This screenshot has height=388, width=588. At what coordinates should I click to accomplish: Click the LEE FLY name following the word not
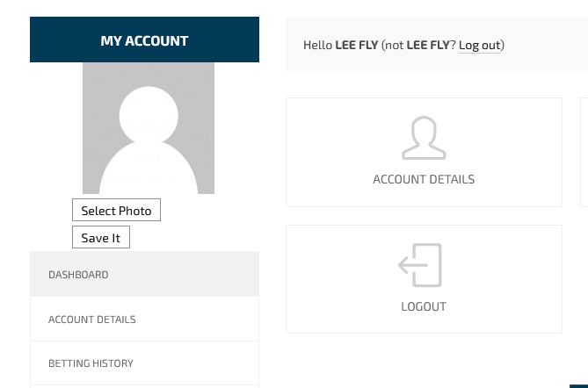(428, 45)
